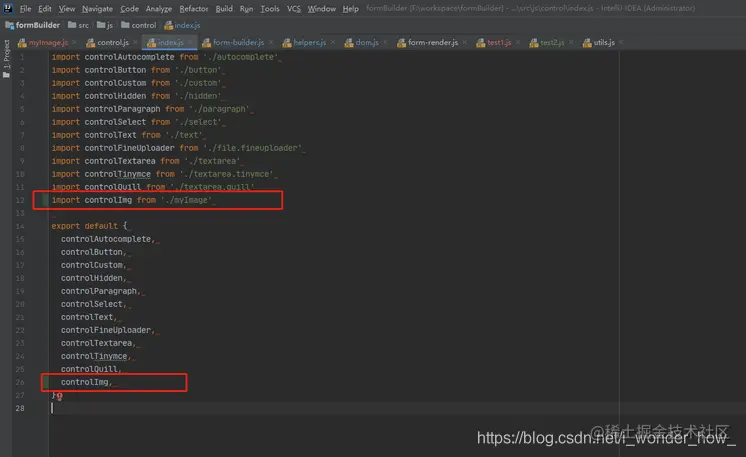This screenshot has height=457, width=746.
Task: Open the Analyze menu
Action: [x=158, y=9]
